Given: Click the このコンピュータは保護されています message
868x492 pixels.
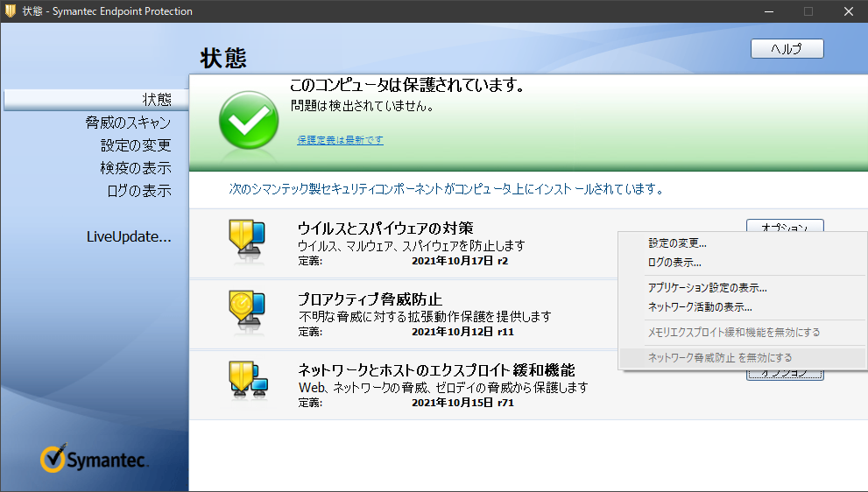Looking at the screenshot, I should pos(407,85).
